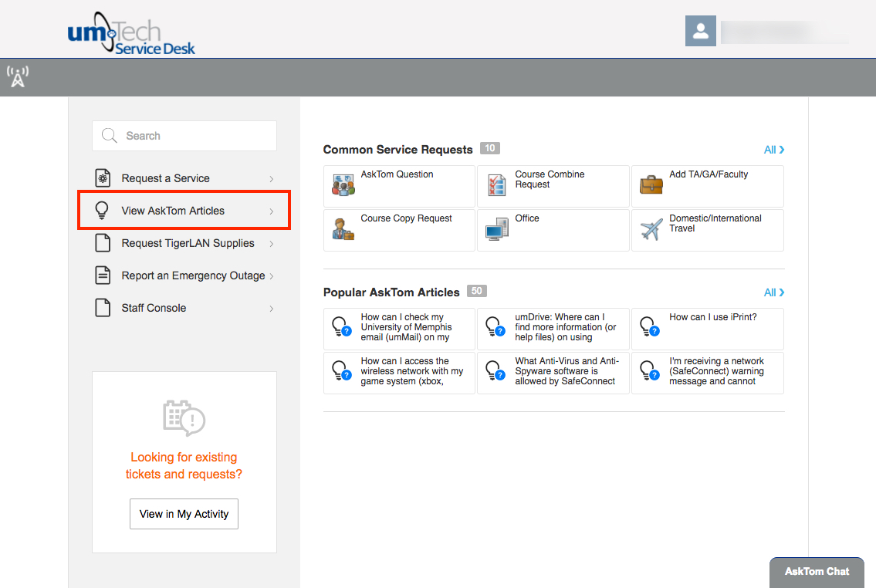Click the View in My Activity button
Screen dimensions: 876x588
pyautogui.click(x=184, y=514)
